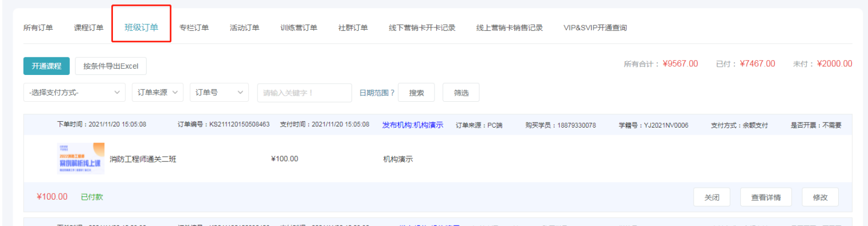Expand the 选择支付方式 dropdown
This screenshot has width=868, height=226.
pos(75,92)
